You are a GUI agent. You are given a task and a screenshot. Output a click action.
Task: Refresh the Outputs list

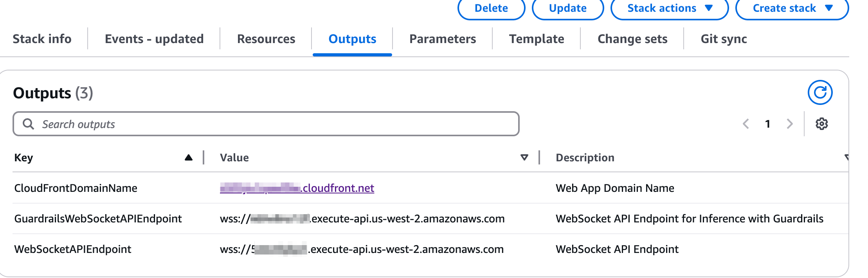point(820,93)
